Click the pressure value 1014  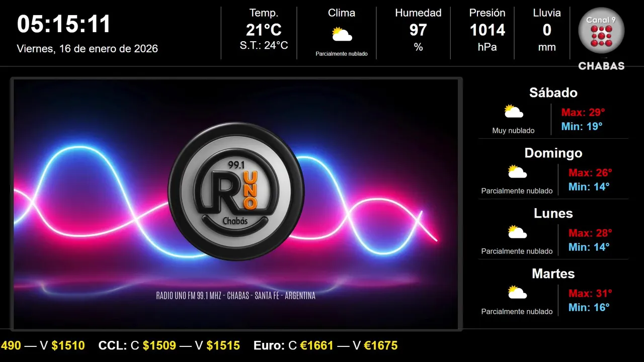[487, 30]
